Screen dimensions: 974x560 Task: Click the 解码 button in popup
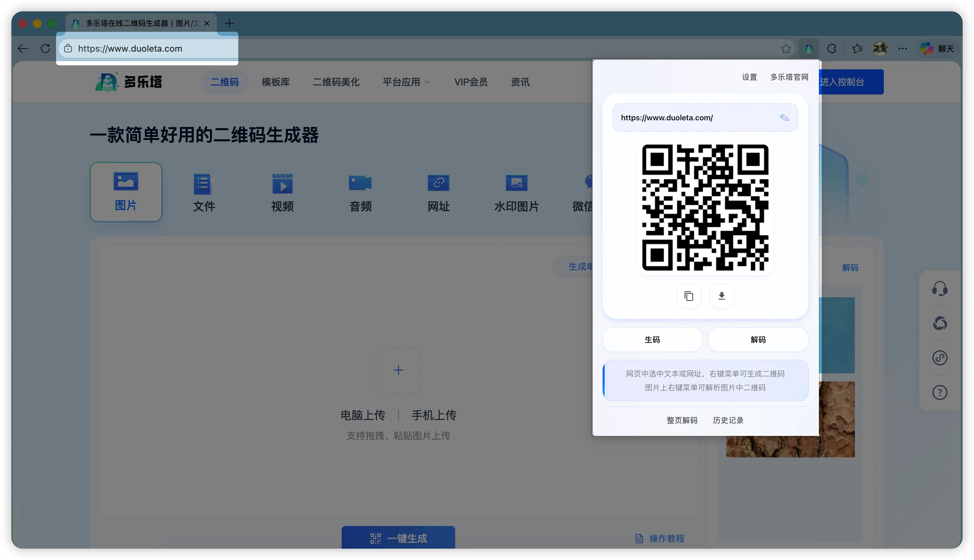(757, 340)
